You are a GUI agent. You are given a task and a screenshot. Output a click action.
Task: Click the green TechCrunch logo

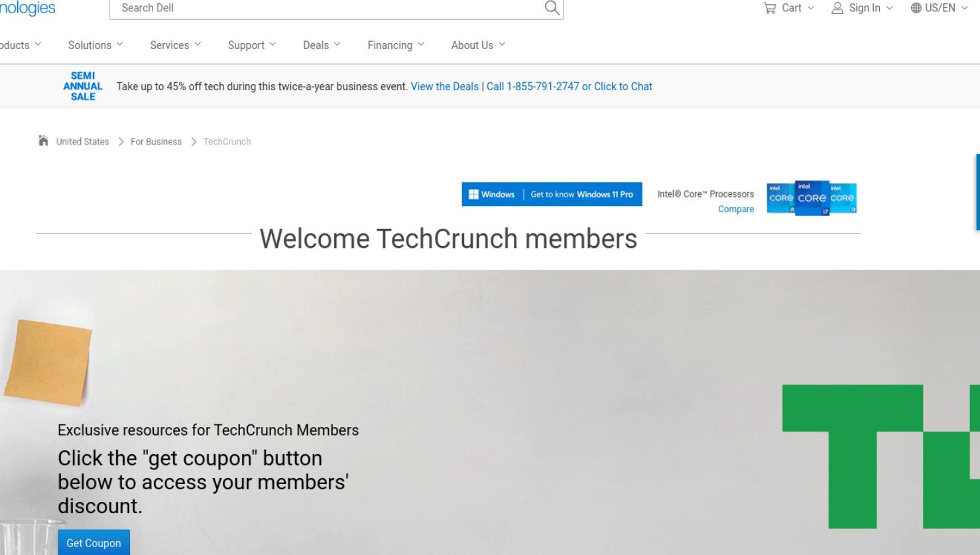click(881, 456)
